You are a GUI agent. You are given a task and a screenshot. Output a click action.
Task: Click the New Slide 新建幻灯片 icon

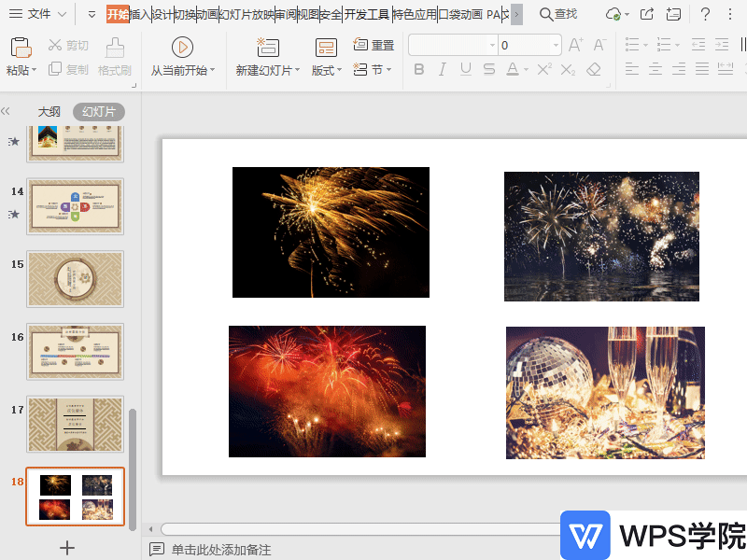click(268, 48)
